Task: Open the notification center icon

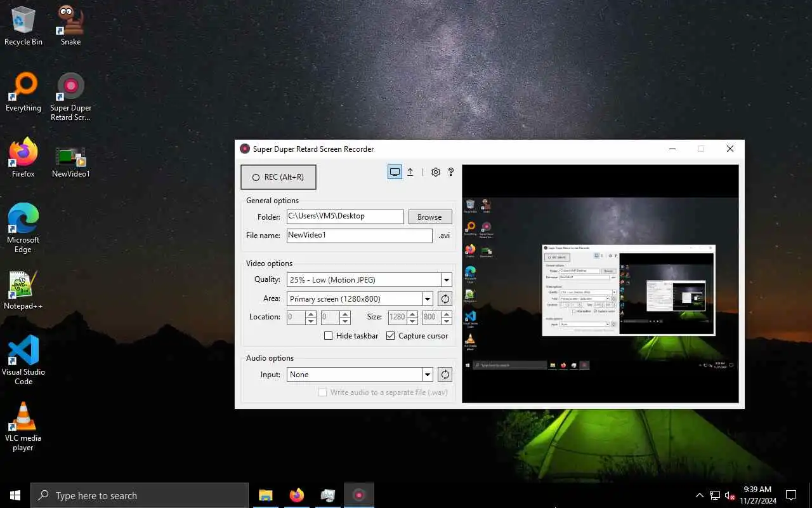Action: click(791, 495)
